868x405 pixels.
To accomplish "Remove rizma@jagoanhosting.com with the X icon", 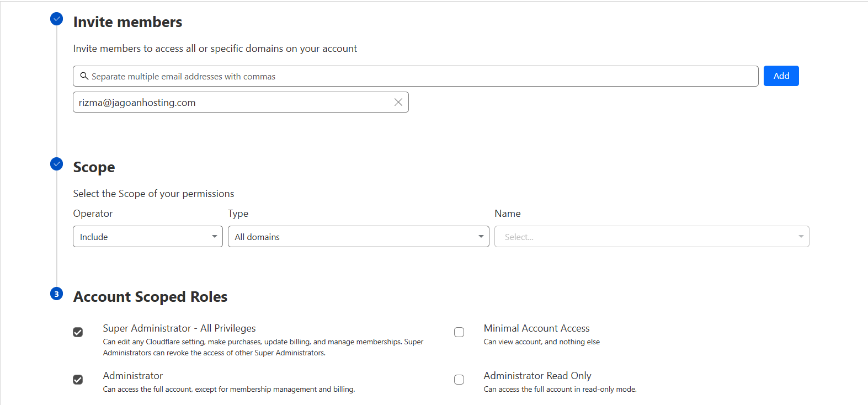I will click(398, 102).
